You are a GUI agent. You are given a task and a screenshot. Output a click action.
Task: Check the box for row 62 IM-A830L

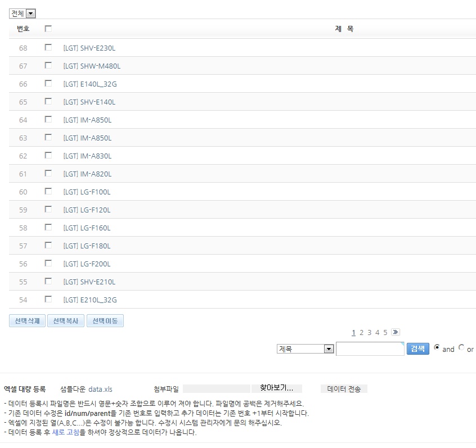[48, 155]
